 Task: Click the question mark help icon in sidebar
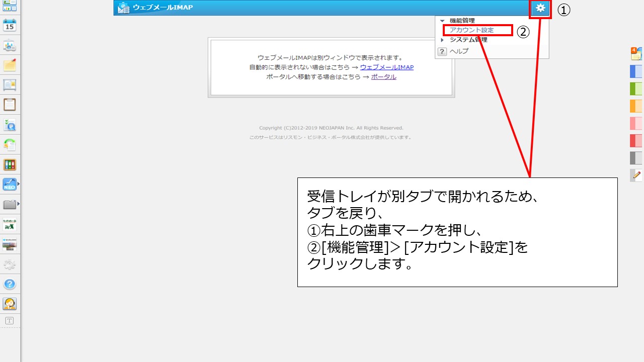[10, 284]
